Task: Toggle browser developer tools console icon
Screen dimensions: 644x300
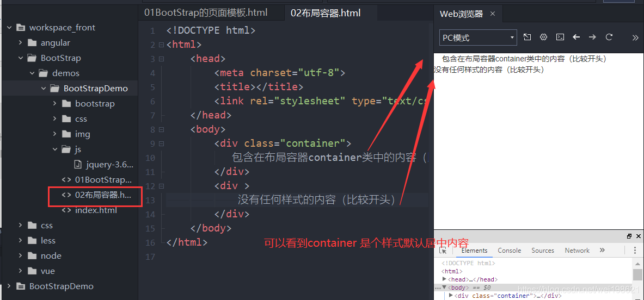Action: pos(560,37)
